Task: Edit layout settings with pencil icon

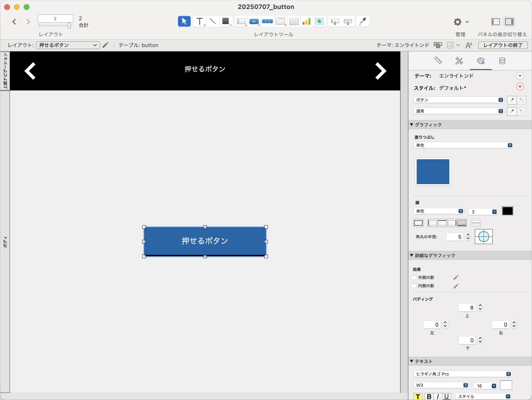Action: coord(105,45)
